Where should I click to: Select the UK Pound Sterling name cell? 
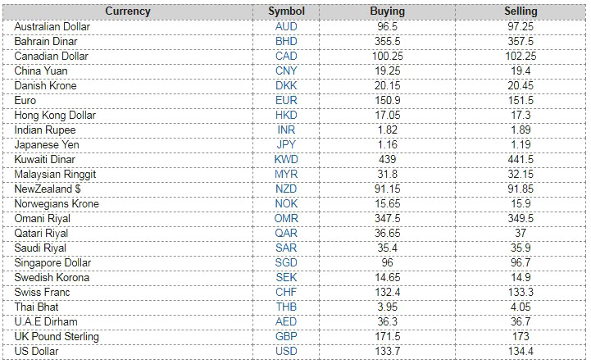pos(57,337)
